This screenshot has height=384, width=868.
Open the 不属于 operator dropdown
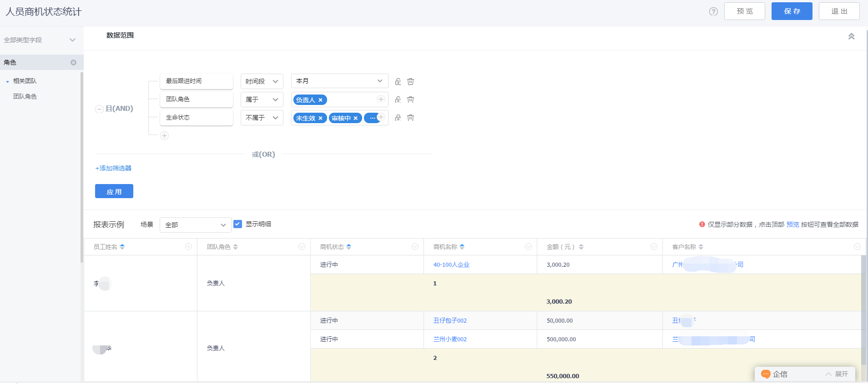[262, 118]
